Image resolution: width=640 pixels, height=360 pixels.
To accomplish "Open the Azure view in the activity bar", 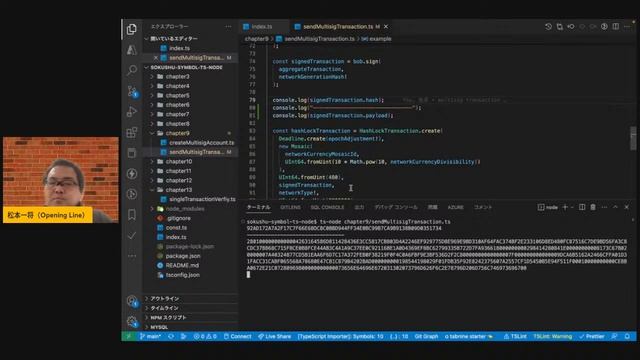I will pyautogui.click(x=131, y=50).
